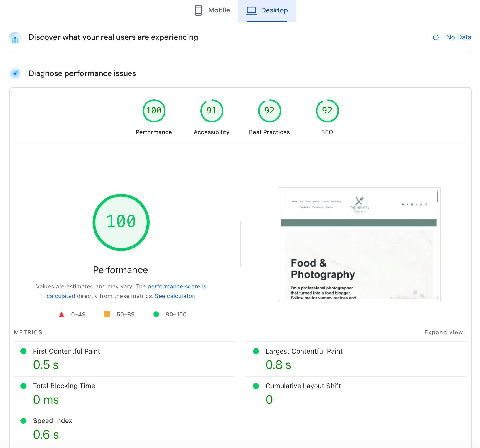Click the Desktop laptop icon
Screen dimensions: 480x448
click(251, 10)
